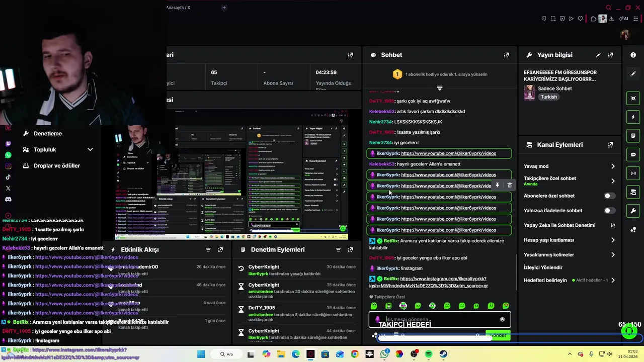The width and height of the screenshot is (644, 362).
Task: Click the camera quick action icon in the right rail
Action: (x=633, y=192)
